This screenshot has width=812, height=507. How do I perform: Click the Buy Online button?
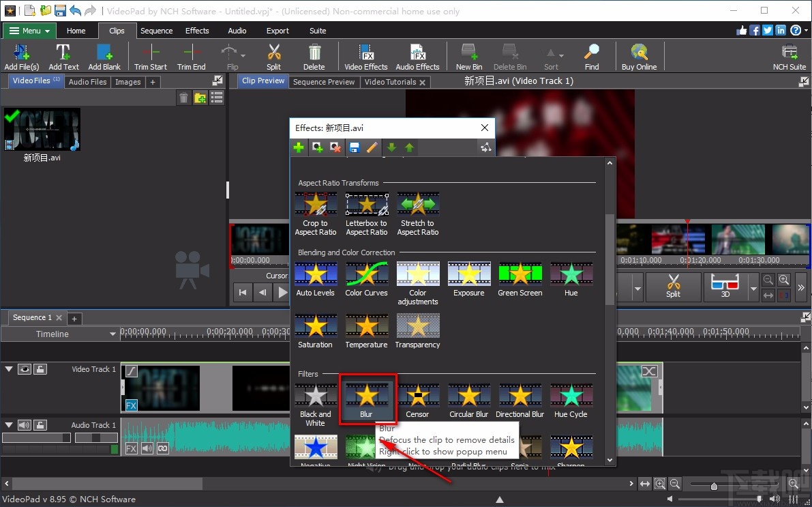(639, 57)
